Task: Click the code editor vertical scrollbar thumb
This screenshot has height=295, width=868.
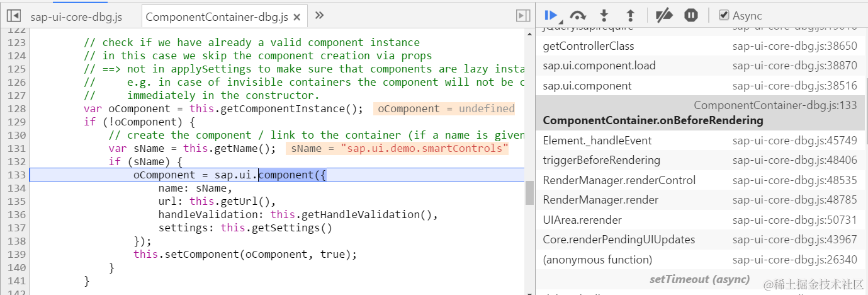Action: pos(530,192)
